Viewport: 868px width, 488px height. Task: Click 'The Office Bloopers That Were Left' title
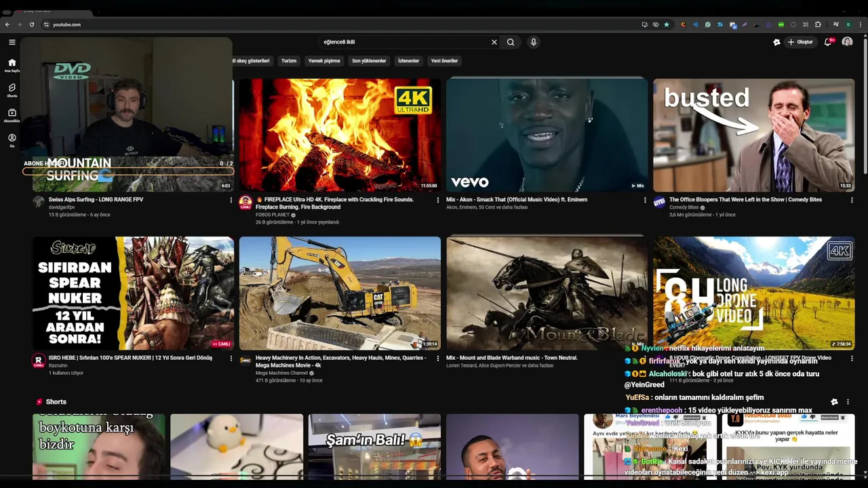[745, 200]
